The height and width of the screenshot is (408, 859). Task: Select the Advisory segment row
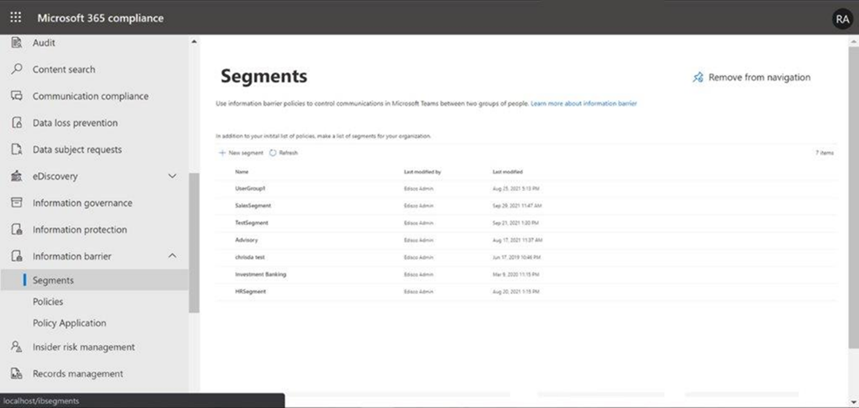pos(526,240)
